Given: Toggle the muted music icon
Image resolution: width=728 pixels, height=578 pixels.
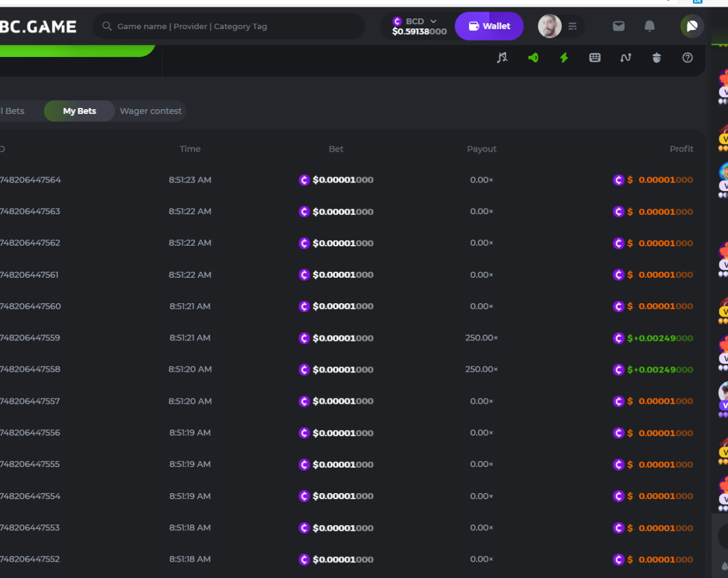Looking at the screenshot, I should coord(502,58).
